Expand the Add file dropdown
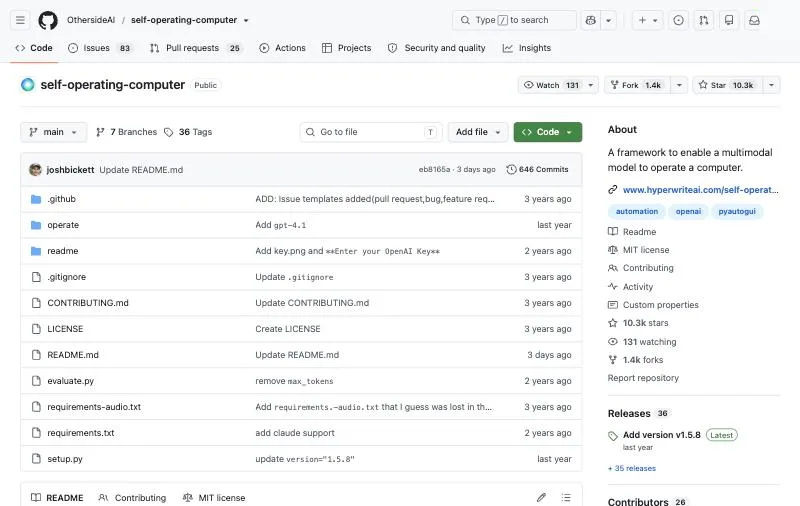The image size is (800, 506). pyautogui.click(x=478, y=132)
